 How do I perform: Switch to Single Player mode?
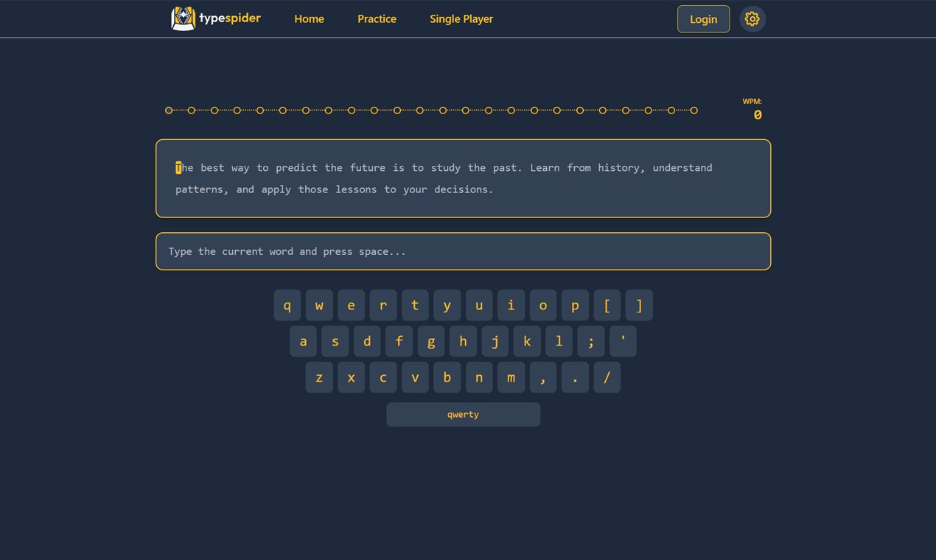point(461,18)
